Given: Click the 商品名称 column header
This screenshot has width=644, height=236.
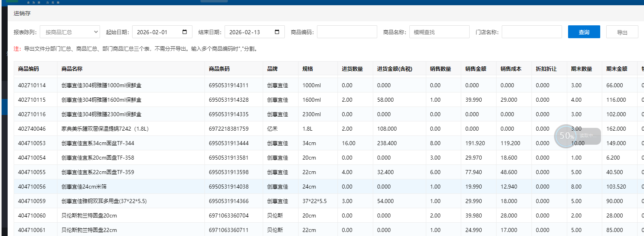Looking at the screenshot, I should tap(72, 69).
